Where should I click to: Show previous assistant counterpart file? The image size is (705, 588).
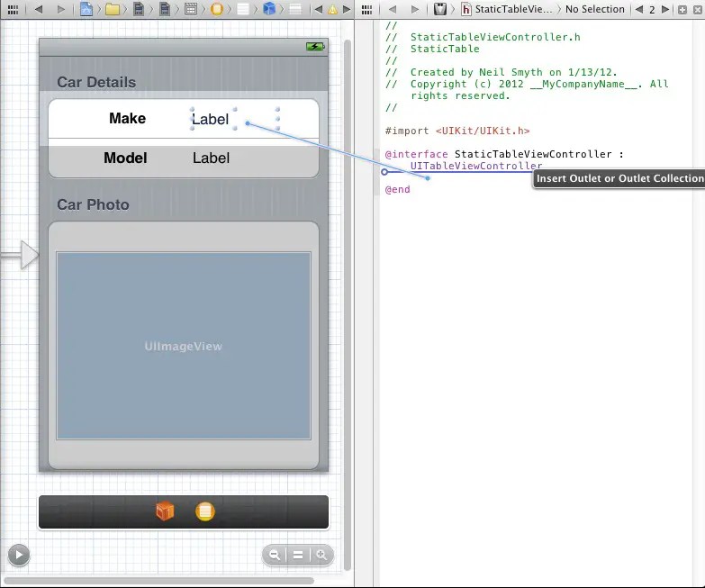click(x=639, y=9)
